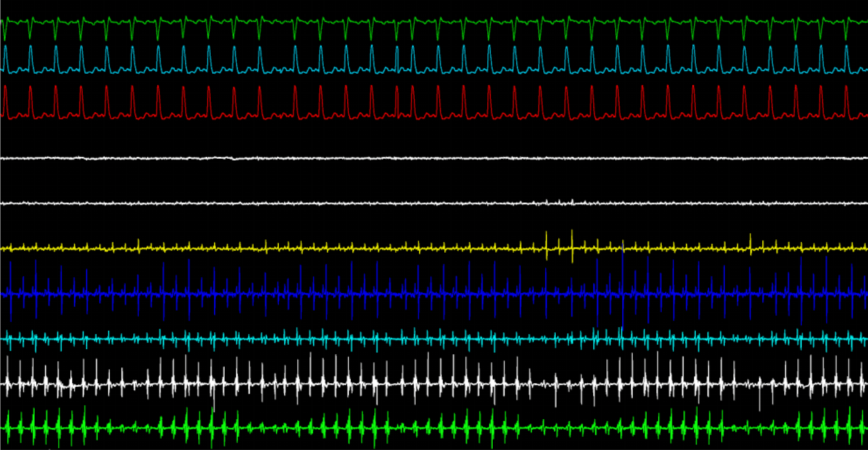
Task: Select the dark blue spiky trace
Action: pos(434,294)
